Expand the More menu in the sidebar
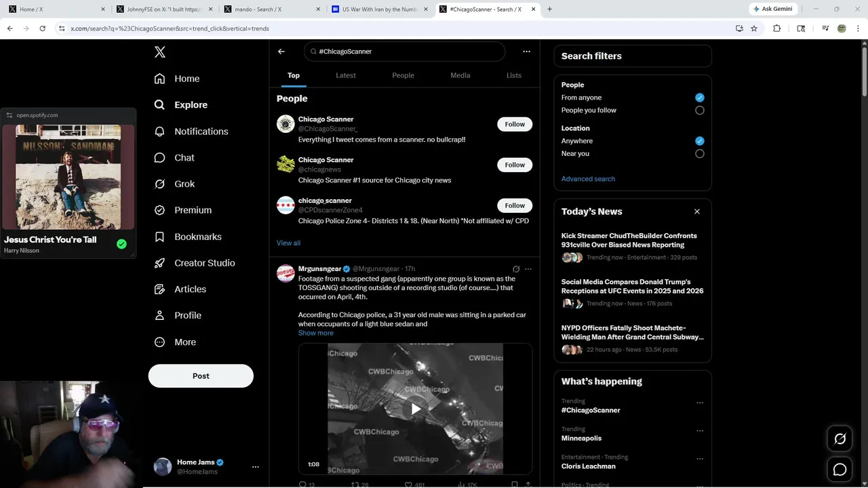 point(175,342)
